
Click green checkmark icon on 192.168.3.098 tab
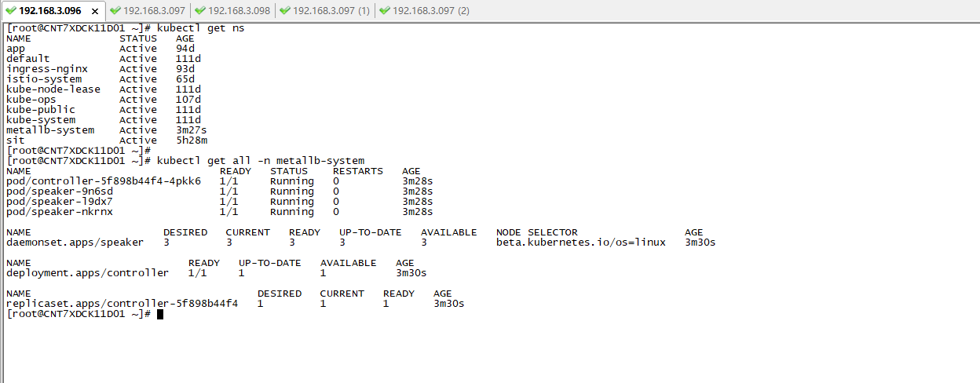[200, 11]
